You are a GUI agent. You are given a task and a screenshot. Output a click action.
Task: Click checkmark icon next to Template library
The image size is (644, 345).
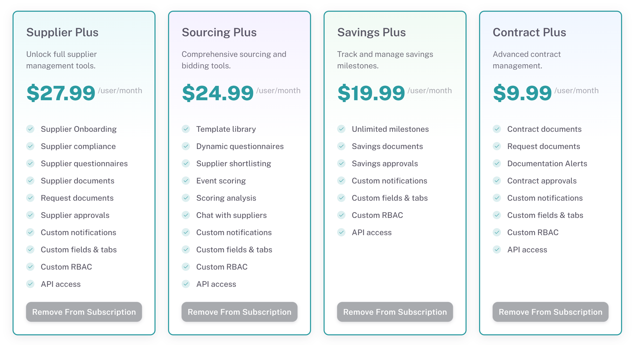click(186, 129)
